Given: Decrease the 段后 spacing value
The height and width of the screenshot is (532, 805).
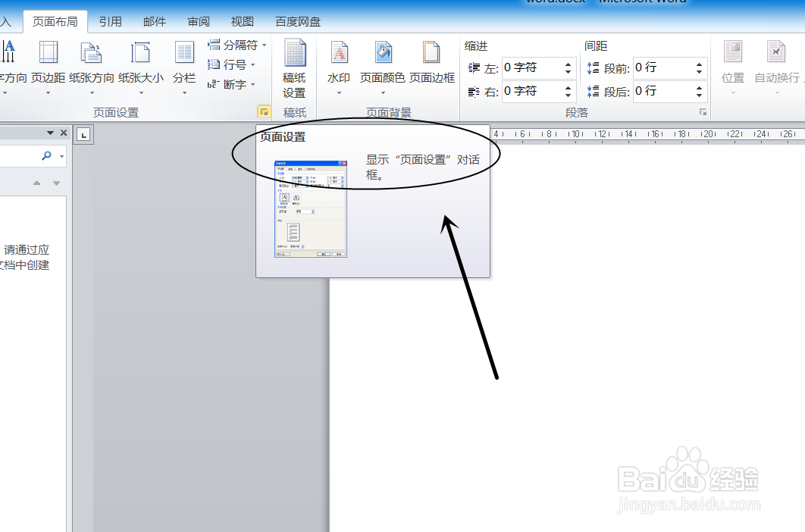Looking at the screenshot, I should pos(699,95).
